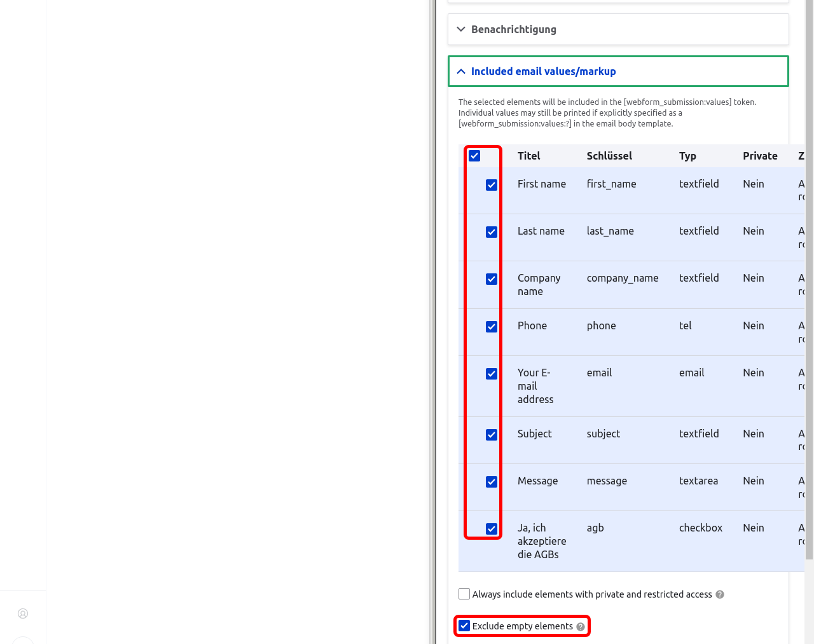Uncheck the Your E-mail address checkbox
This screenshot has width=814, height=644.
pos(492,374)
